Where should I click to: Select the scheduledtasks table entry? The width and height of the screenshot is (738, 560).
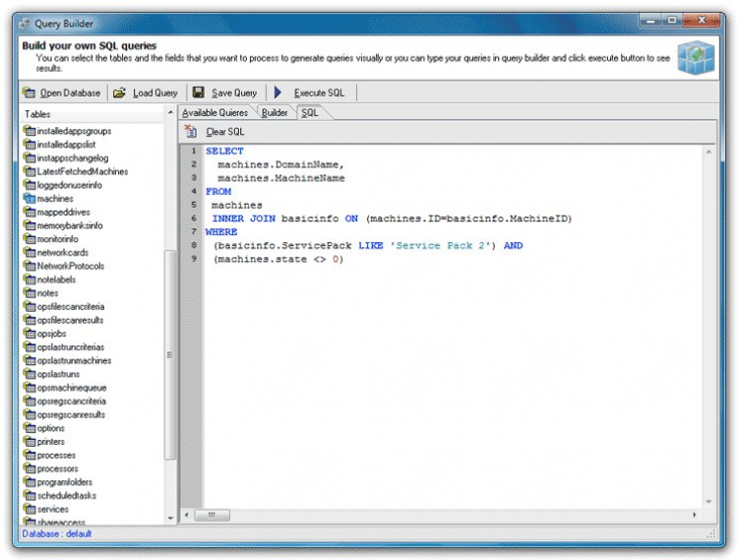[66, 496]
